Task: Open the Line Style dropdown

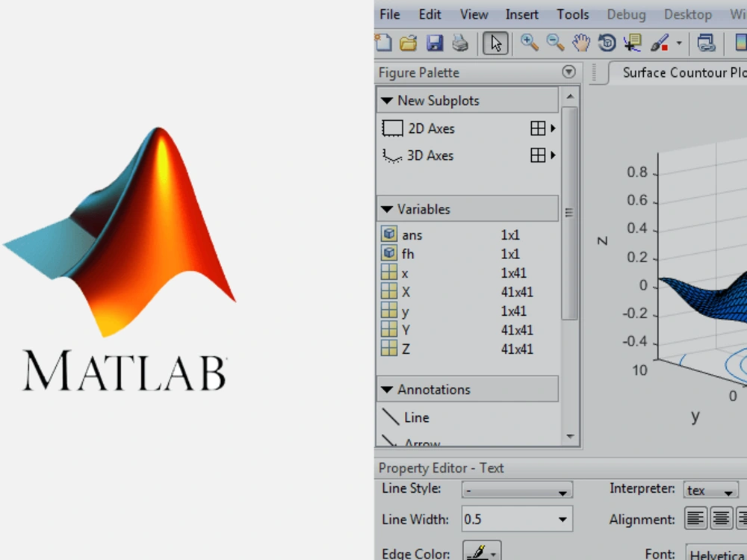Action: (517, 490)
